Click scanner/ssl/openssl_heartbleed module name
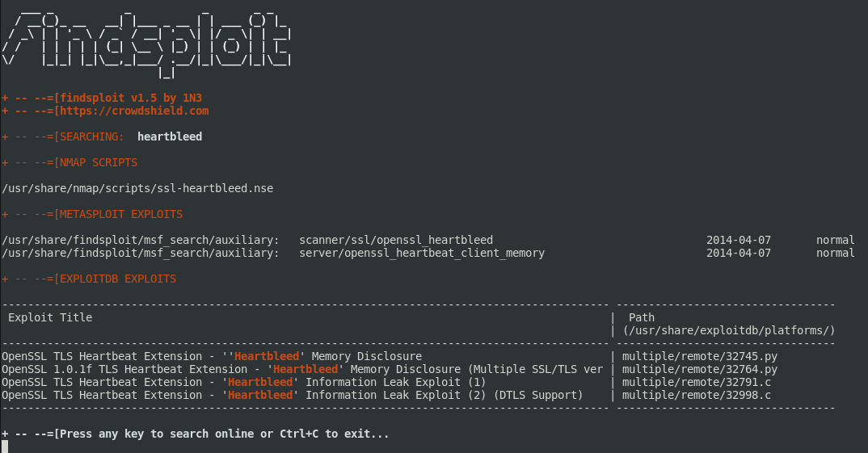The image size is (868, 453). point(396,240)
